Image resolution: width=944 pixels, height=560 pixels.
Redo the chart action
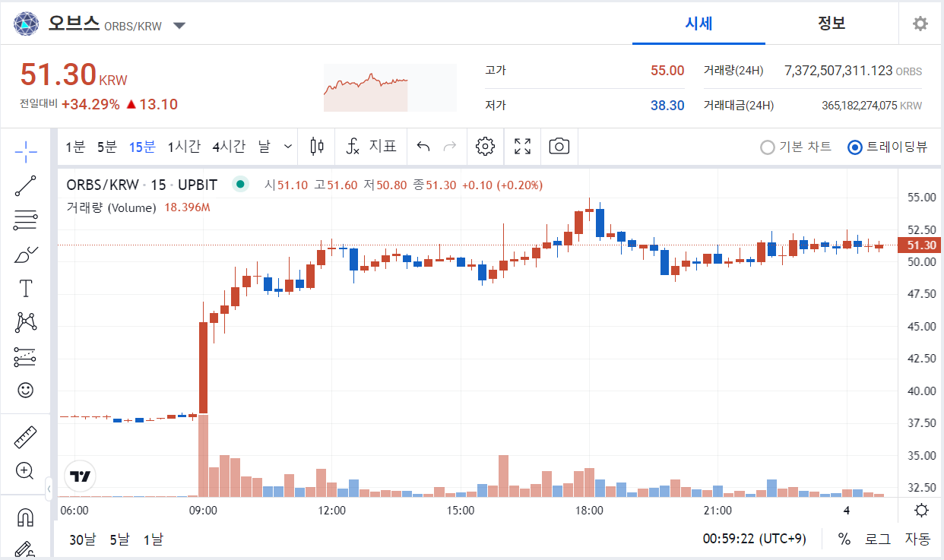click(450, 147)
